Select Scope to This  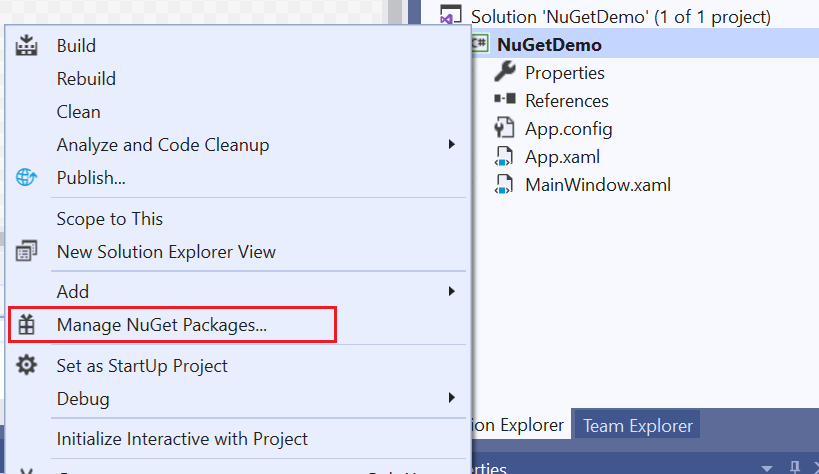pos(109,219)
